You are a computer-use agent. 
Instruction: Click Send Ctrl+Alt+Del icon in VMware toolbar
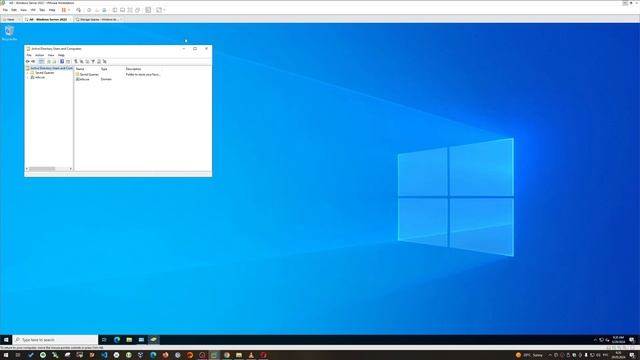click(79, 10)
